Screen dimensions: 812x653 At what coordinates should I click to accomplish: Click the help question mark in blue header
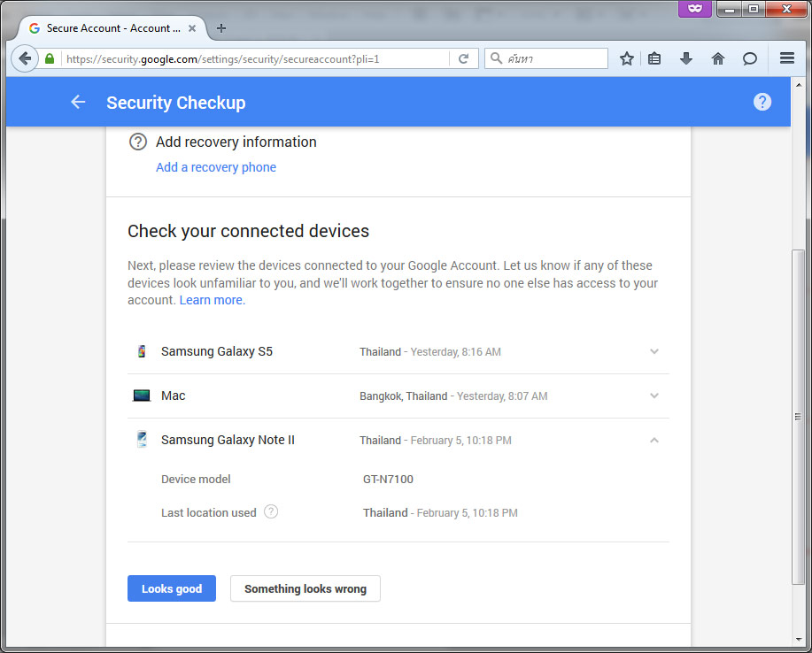pos(762,102)
